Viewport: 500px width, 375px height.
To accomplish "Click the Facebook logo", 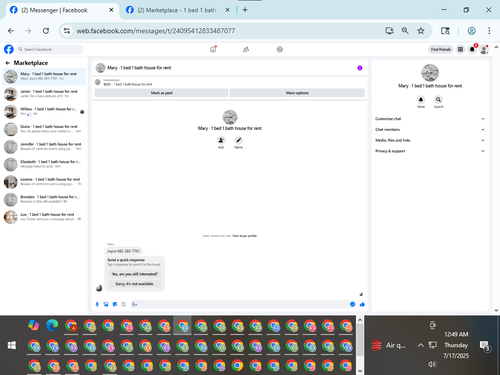I will pyautogui.click(x=9, y=49).
